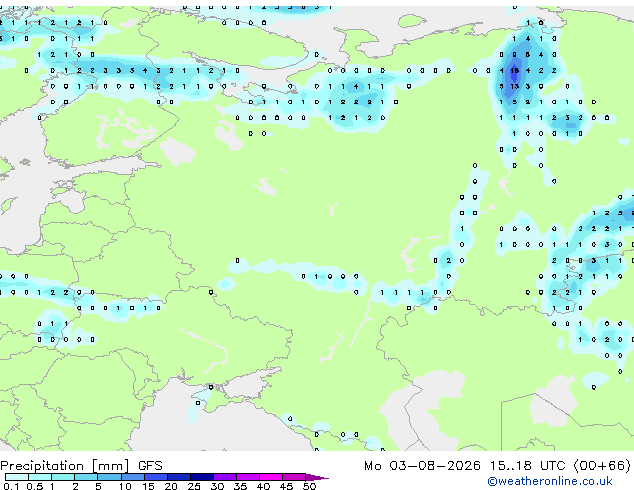
Task: Click the "30" legend scale label
Action: 217,486
